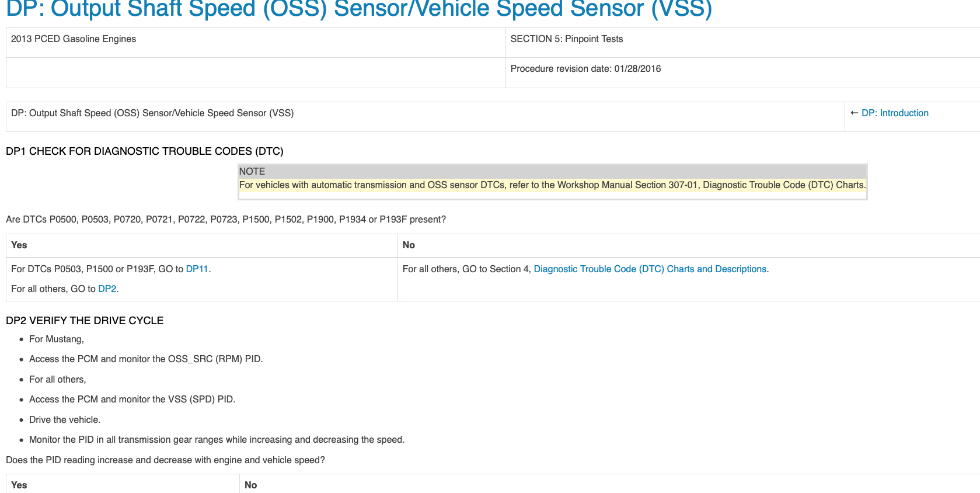The width and height of the screenshot is (980, 493).
Task: Click the DP2 Verify the Drive Cycle heading
Action: pyautogui.click(x=85, y=321)
